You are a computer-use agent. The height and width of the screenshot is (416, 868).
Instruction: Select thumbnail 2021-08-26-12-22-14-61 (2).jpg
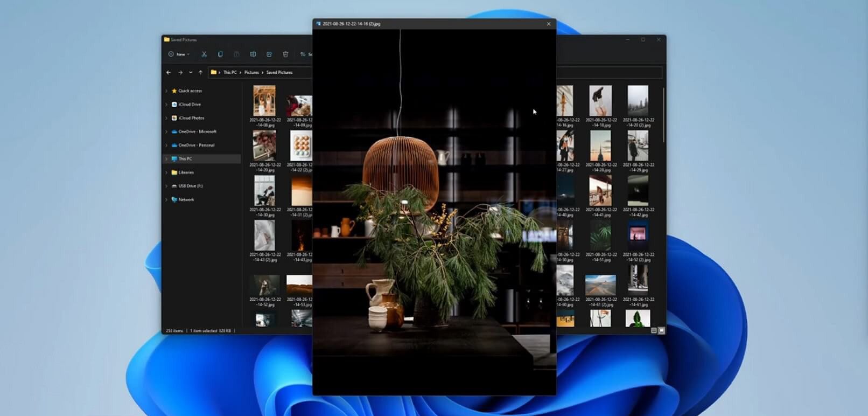coord(600,285)
